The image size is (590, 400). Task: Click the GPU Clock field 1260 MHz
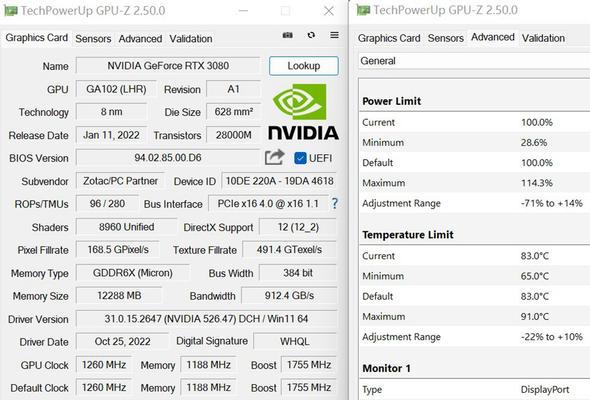[104, 365]
